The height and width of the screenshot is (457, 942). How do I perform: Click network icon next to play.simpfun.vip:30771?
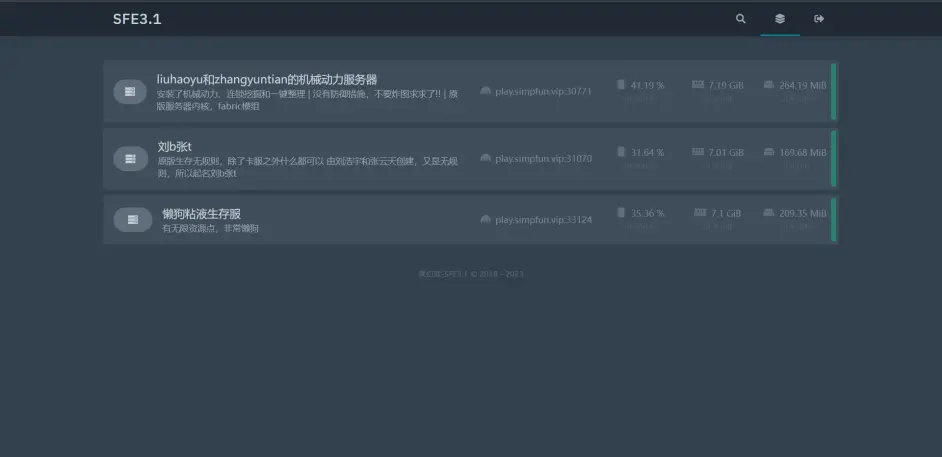pyautogui.click(x=485, y=91)
